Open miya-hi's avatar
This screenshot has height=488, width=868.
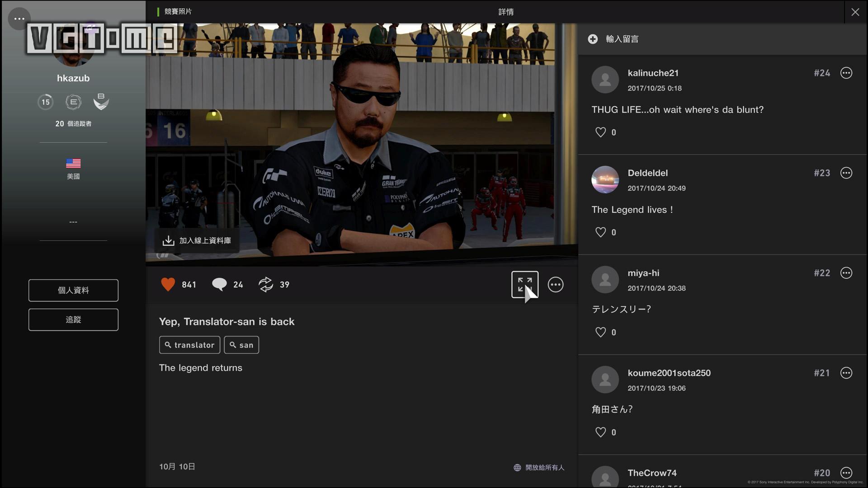[x=605, y=280]
